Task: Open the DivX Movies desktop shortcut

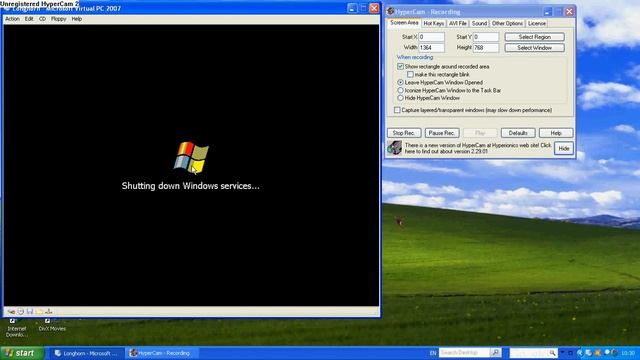Action: [52, 325]
